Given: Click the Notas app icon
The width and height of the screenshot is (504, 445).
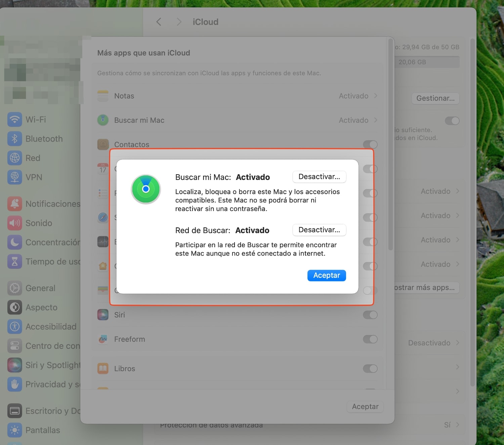Looking at the screenshot, I should click(103, 96).
